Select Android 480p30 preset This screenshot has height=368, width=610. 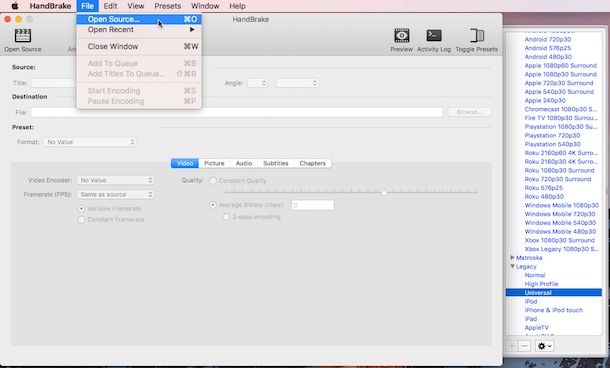(548, 57)
